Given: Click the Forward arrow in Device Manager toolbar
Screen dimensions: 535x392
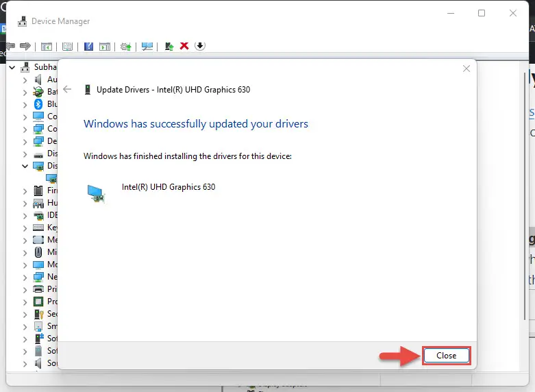Looking at the screenshot, I should 25,46.
